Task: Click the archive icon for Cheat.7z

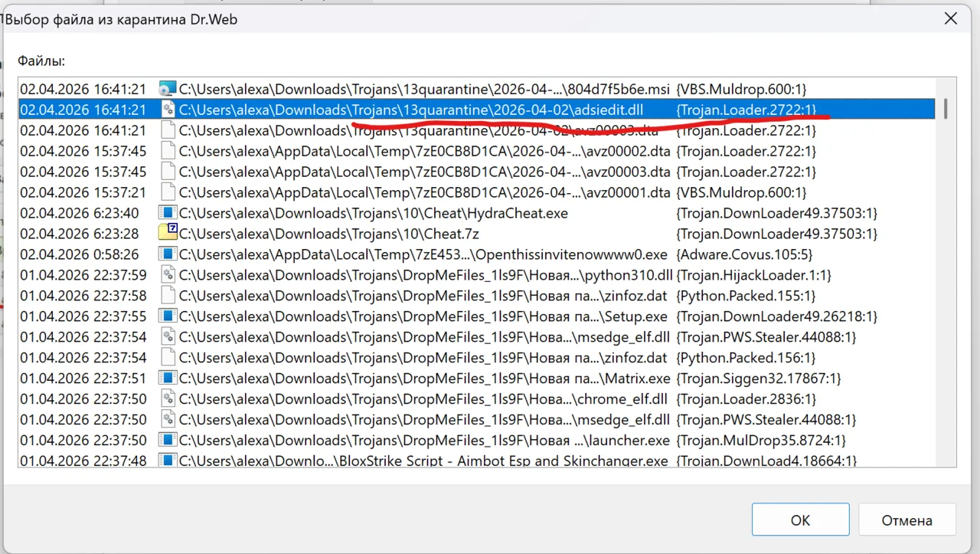Action: point(167,234)
